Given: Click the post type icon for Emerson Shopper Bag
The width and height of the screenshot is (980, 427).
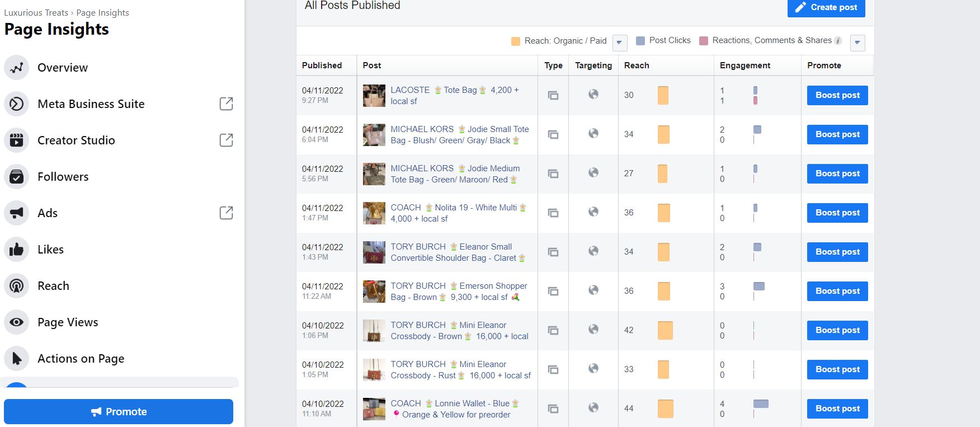Looking at the screenshot, I should [x=553, y=291].
